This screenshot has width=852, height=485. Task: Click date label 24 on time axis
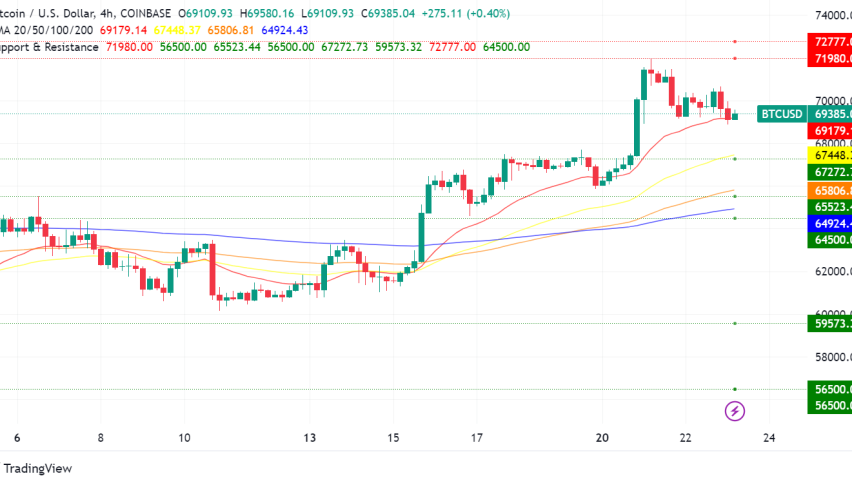point(769,438)
